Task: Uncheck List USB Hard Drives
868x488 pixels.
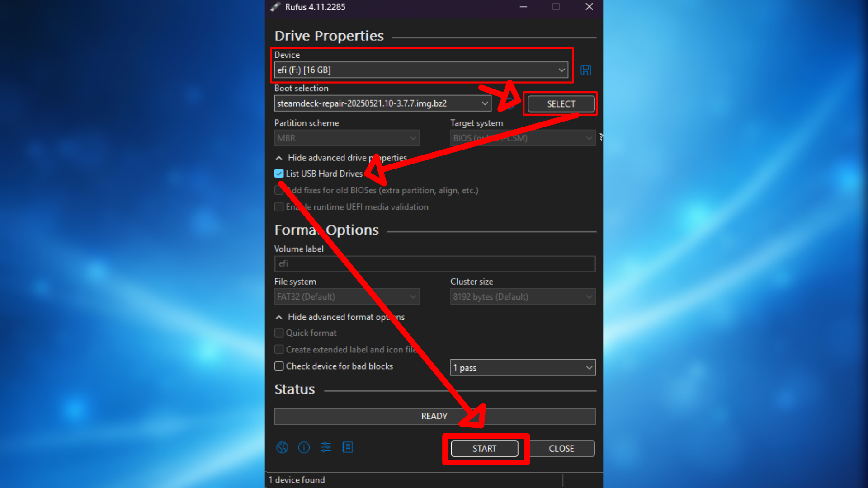Action: point(279,174)
